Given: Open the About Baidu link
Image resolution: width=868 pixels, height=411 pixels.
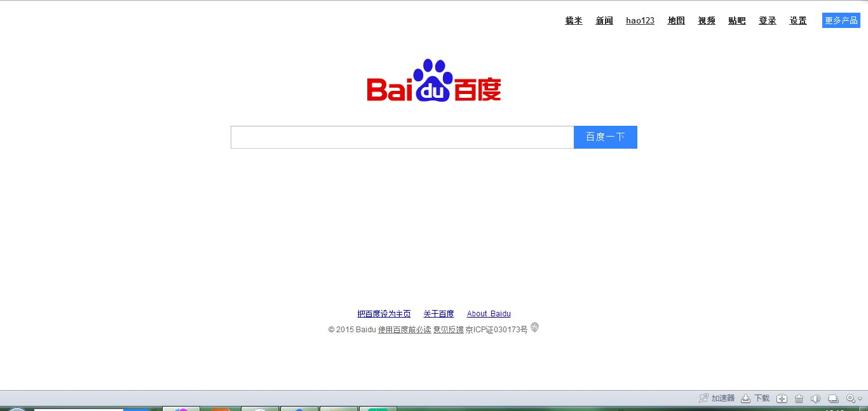Looking at the screenshot, I should 489,313.
